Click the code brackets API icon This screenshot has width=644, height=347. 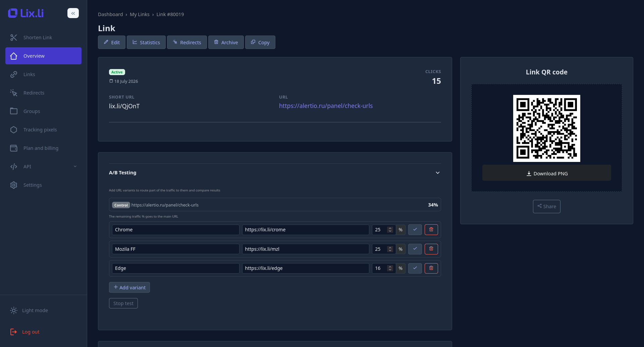[x=14, y=167]
